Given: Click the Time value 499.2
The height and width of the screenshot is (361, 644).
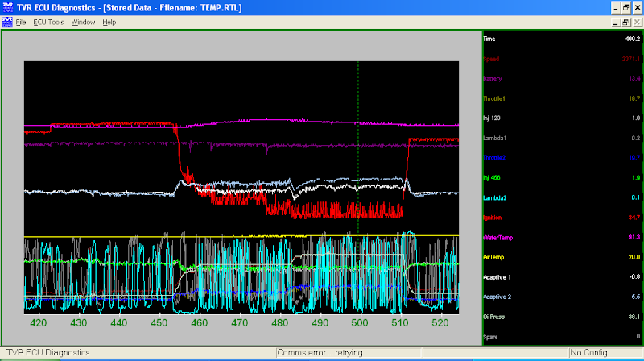Looking at the screenshot, I should [633, 39].
